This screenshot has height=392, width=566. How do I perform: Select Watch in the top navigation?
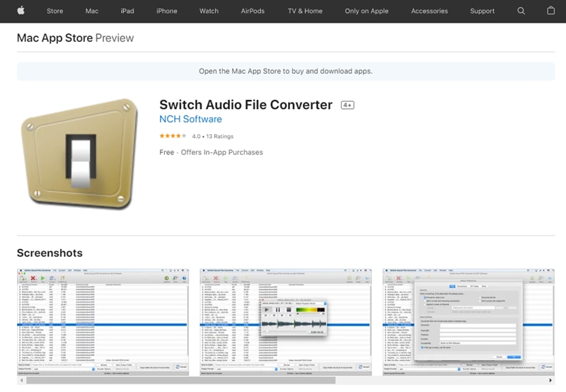209,11
